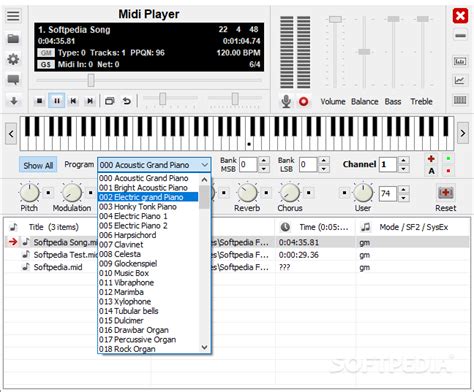Click the Bank MSB input field

(248, 164)
